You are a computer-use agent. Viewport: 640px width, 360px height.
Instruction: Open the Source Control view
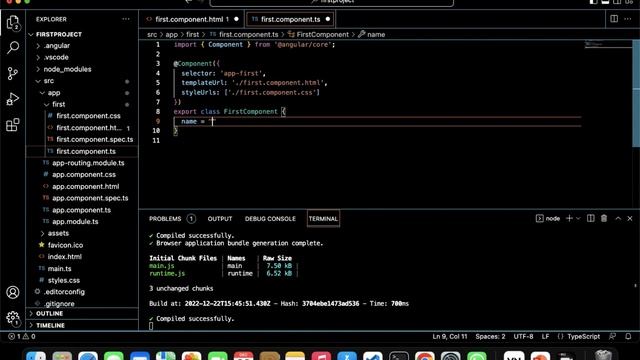(13, 73)
